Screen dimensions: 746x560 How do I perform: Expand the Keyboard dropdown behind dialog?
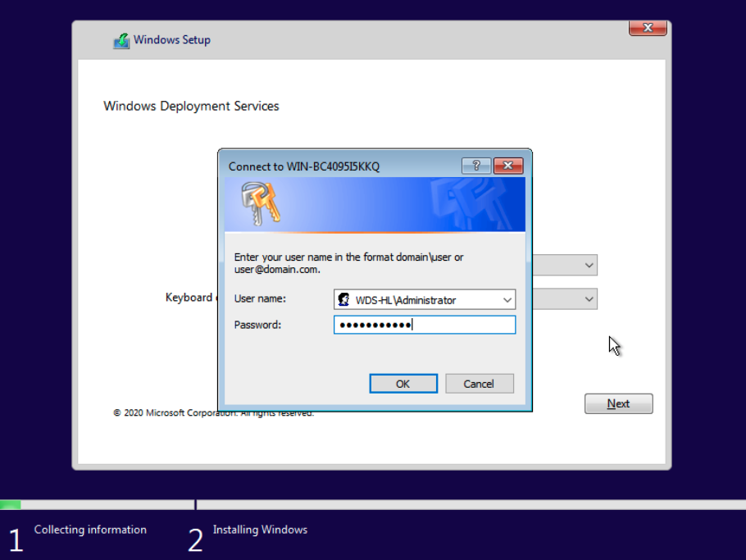click(x=589, y=299)
